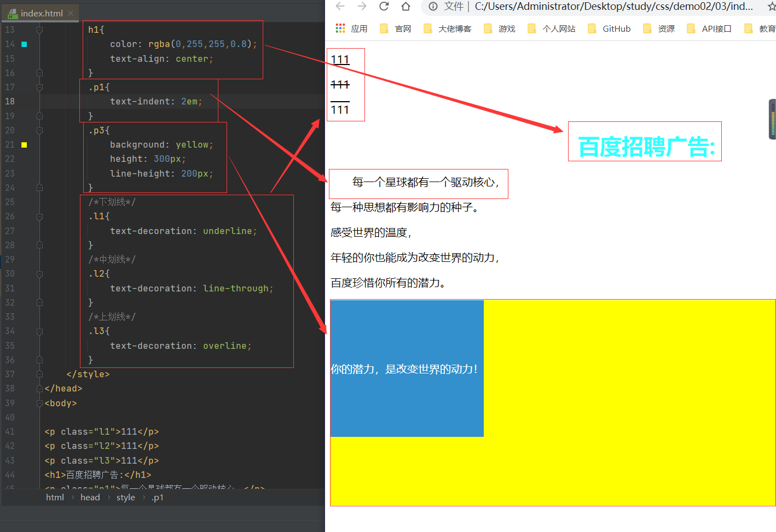
Task: Open the 教育 bookmark folder
Action: 760,28
